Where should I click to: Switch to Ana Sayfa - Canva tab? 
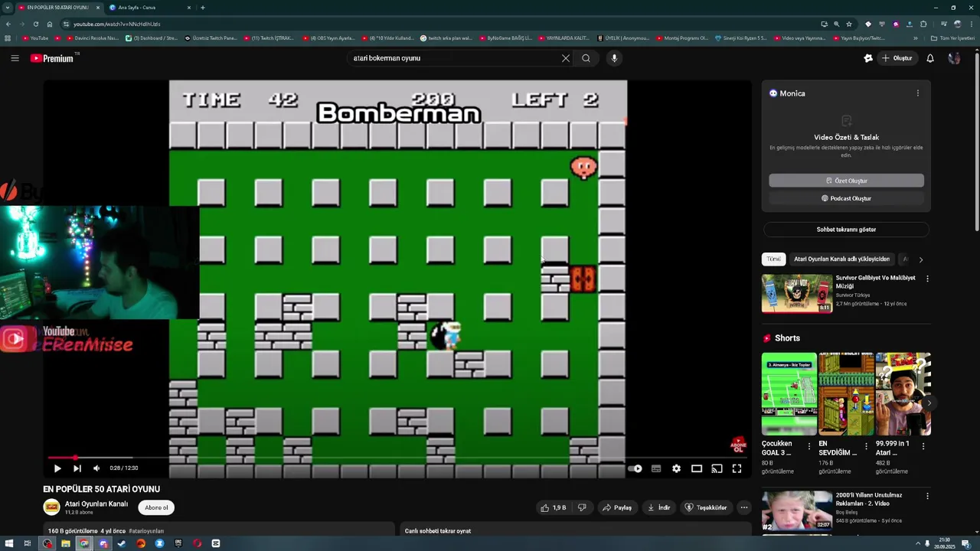point(149,8)
